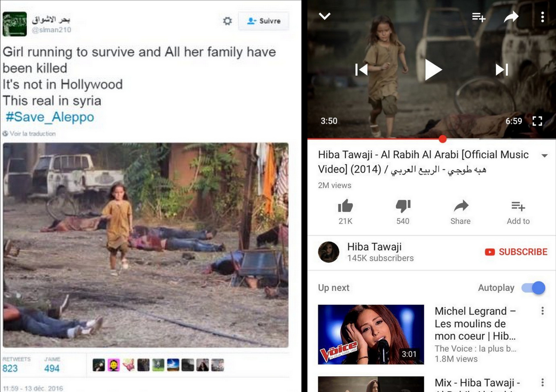556x392 pixels.
Task: Like the video with thumbs up
Action: click(345, 206)
